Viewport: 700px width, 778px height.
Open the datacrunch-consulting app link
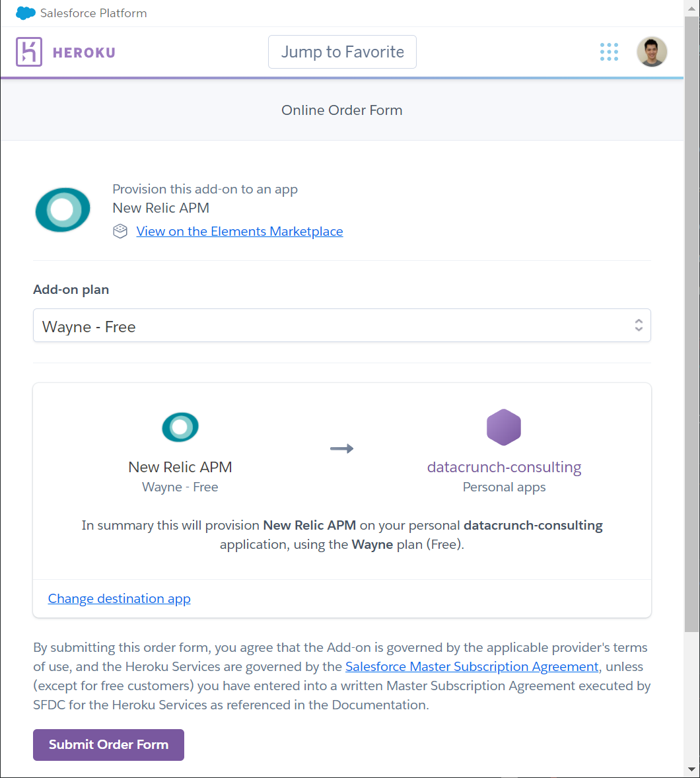(x=504, y=467)
